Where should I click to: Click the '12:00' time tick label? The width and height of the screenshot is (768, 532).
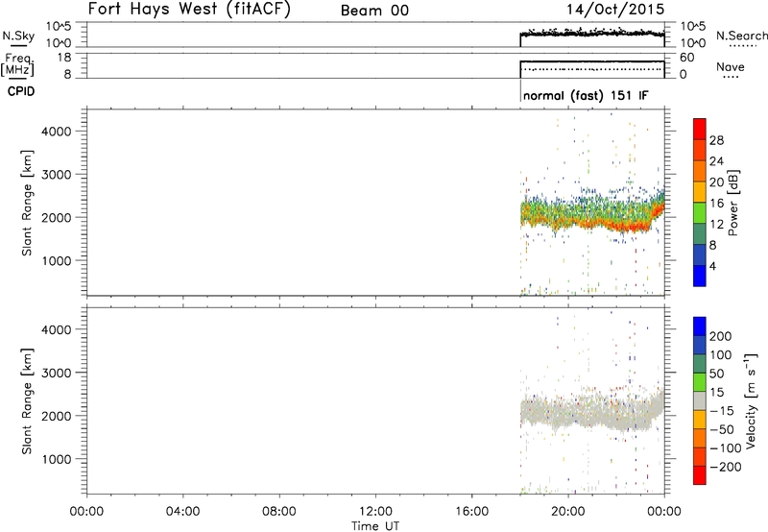coord(375,512)
